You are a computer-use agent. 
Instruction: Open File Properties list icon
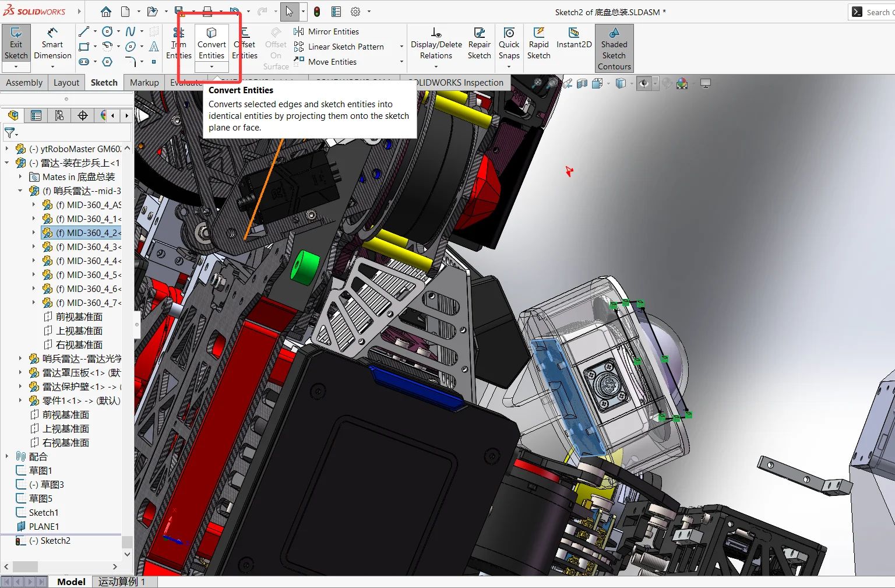pyautogui.click(x=336, y=12)
